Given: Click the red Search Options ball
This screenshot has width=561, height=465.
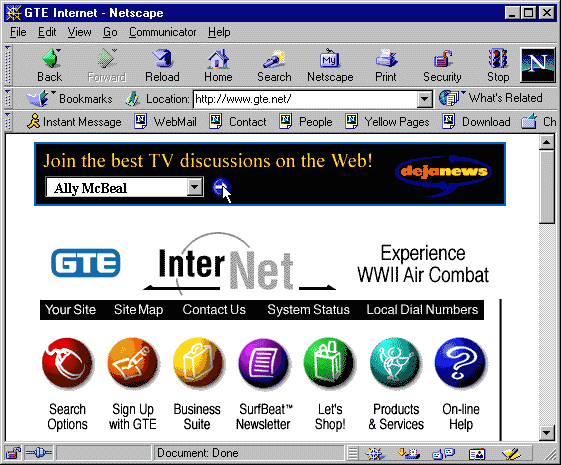Looking at the screenshot, I should [x=67, y=363].
